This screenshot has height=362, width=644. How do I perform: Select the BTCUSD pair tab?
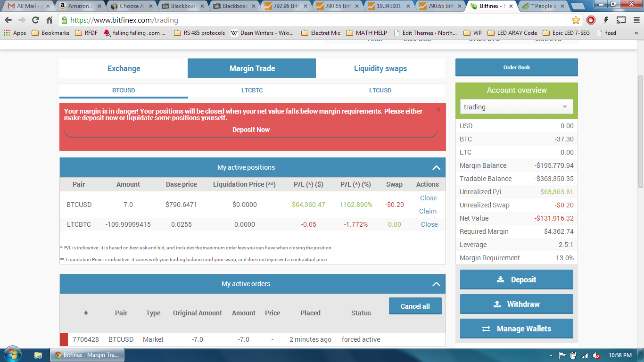coord(124,90)
